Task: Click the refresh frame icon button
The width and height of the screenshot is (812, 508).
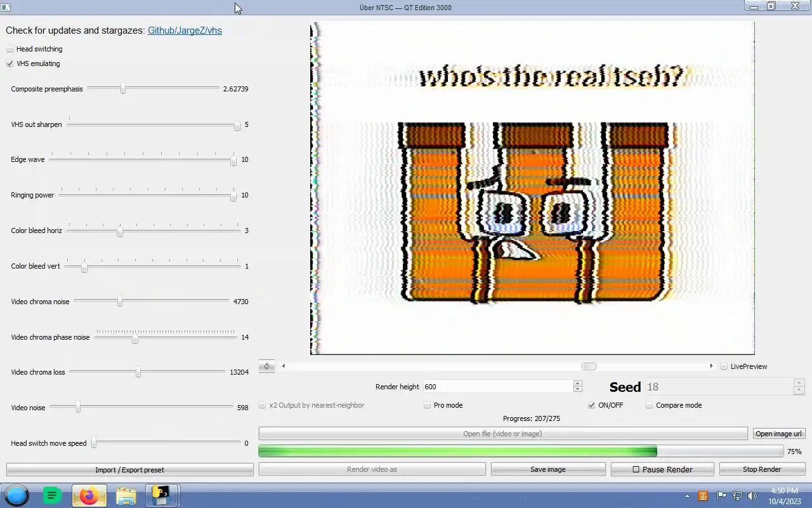Action: click(x=266, y=366)
